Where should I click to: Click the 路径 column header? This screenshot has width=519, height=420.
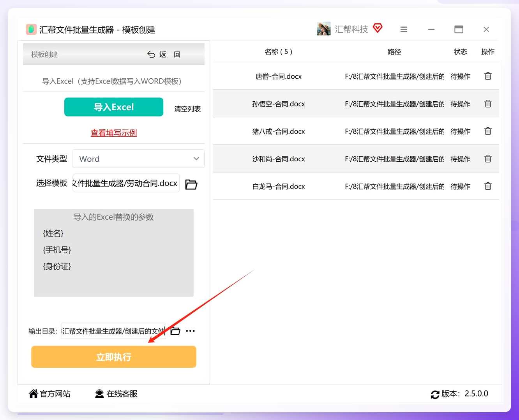394,52
